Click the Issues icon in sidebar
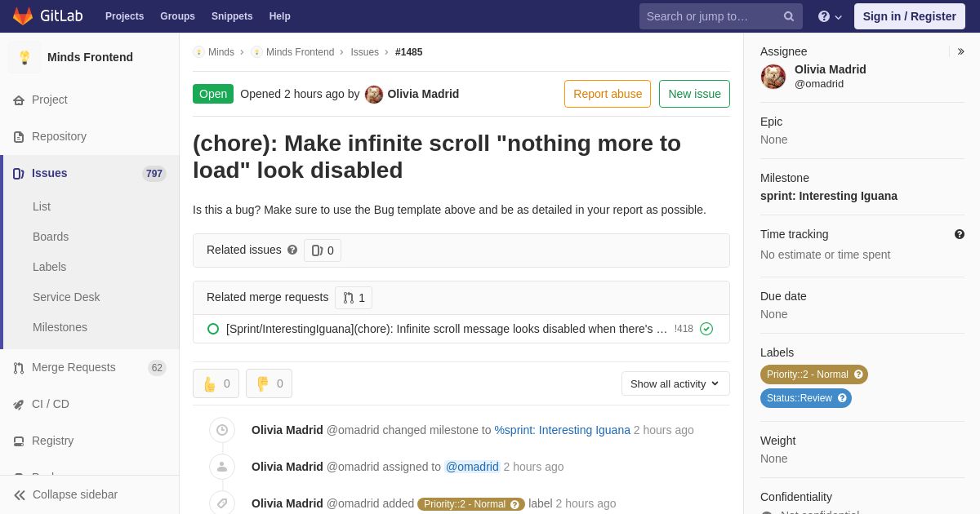The height and width of the screenshot is (514, 980). 19,174
